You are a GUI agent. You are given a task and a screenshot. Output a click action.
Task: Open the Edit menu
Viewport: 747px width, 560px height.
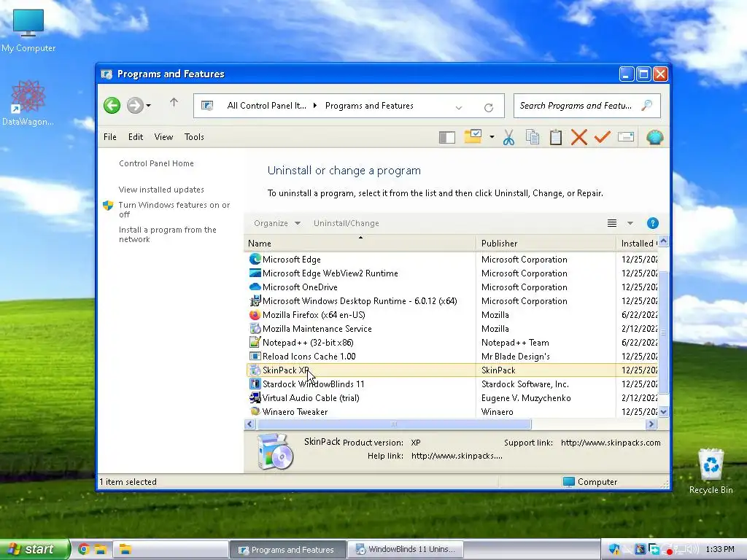(x=136, y=137)
